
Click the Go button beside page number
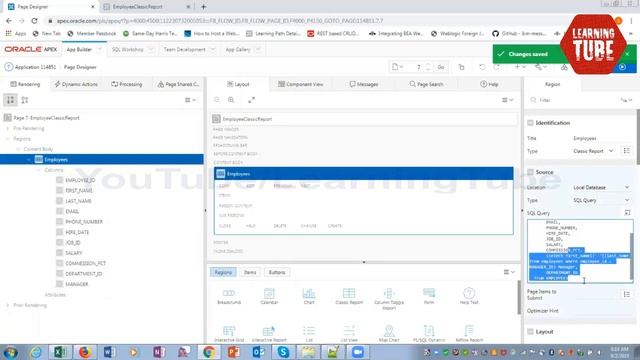(x=441, y=67)
